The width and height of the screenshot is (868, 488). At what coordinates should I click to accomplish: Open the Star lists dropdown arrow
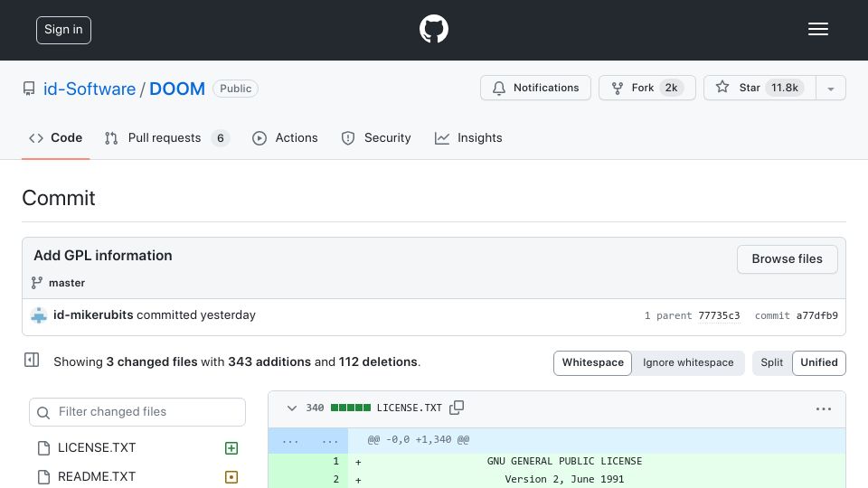830,89
